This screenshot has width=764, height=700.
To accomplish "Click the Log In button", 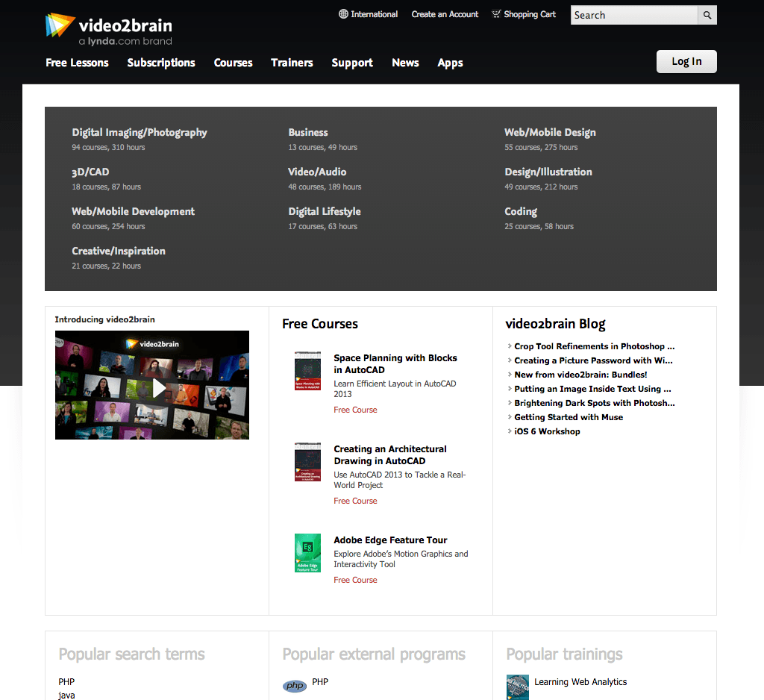I will click(x=686, y=61).
